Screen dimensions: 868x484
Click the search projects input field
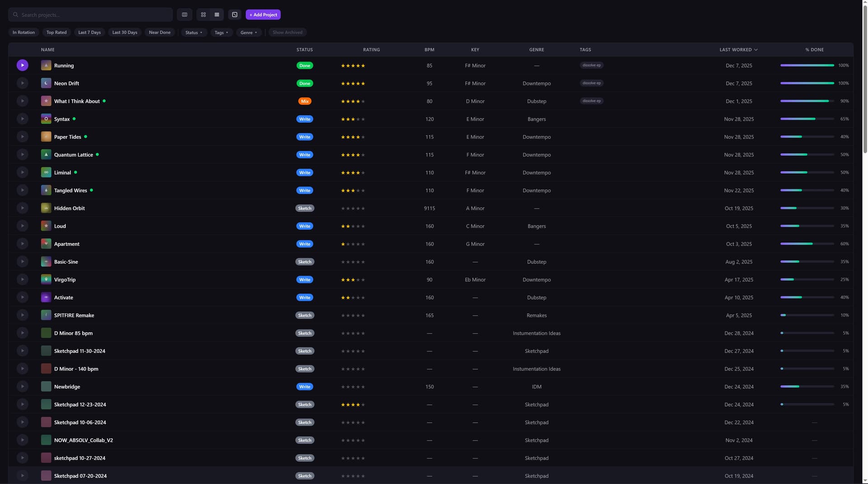coord(90,14)
